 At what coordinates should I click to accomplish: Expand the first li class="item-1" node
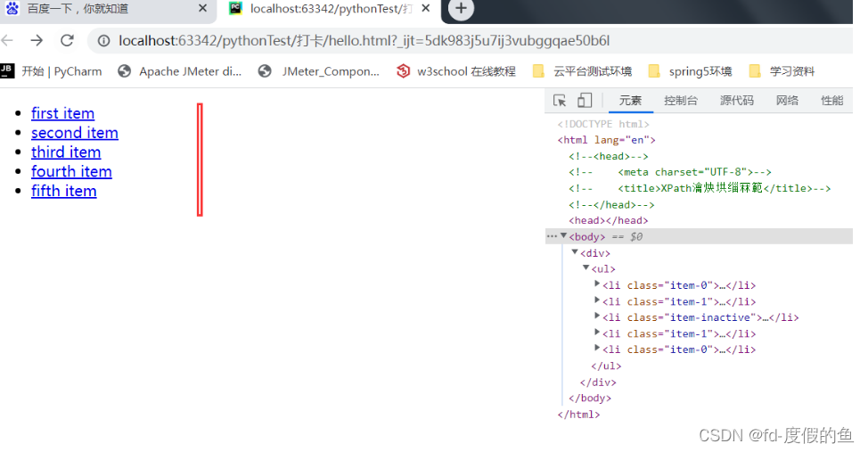tap(597, 300)
